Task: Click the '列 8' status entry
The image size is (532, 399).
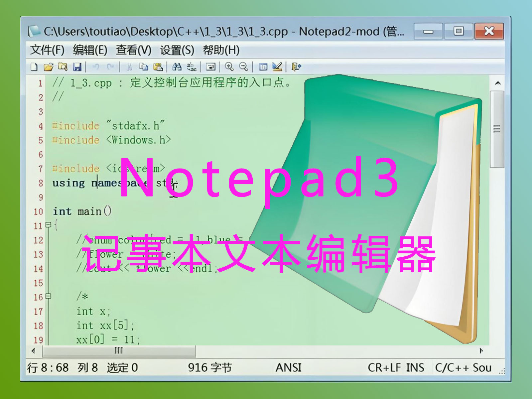Action: point(88,367)
